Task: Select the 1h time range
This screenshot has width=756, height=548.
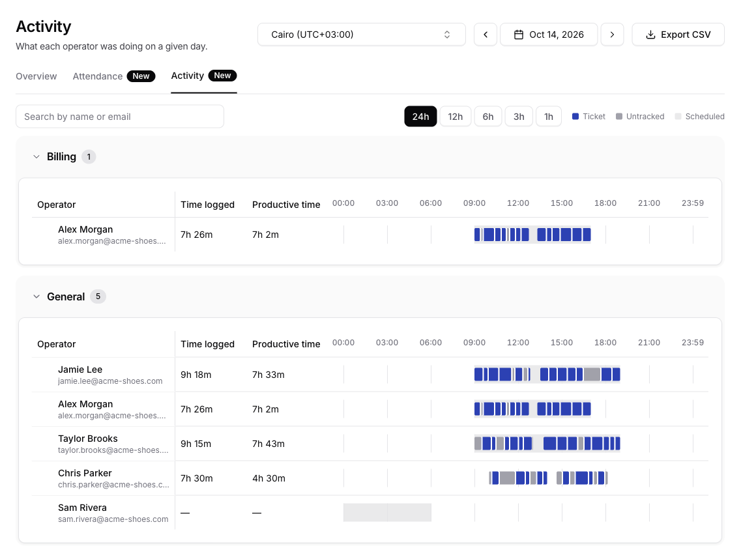Action: (x=549, y=117)
